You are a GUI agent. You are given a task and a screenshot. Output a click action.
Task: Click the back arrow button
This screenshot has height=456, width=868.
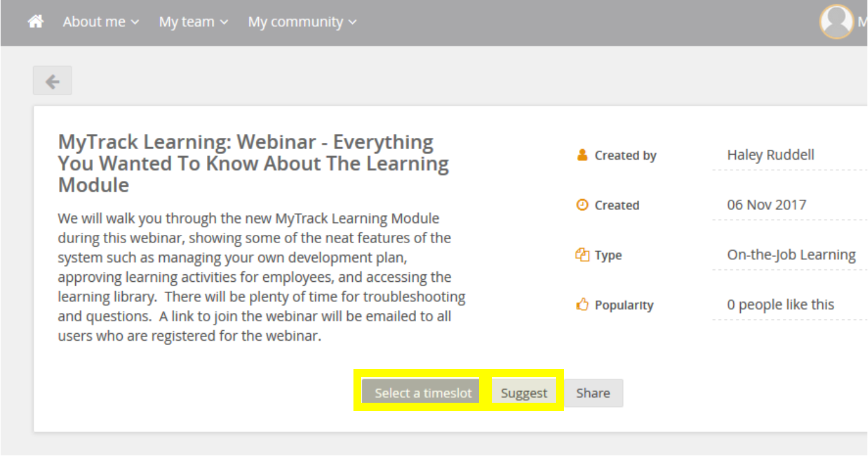(x=53, y=81)
